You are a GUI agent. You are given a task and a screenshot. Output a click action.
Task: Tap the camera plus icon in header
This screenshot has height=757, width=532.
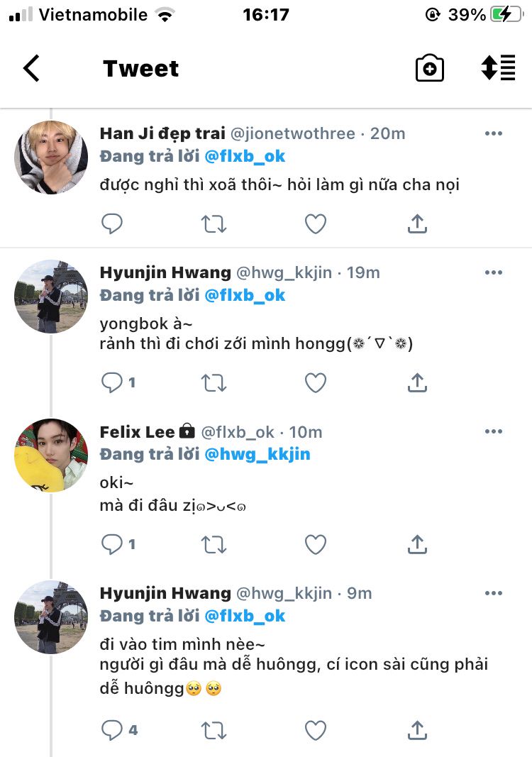429,69
